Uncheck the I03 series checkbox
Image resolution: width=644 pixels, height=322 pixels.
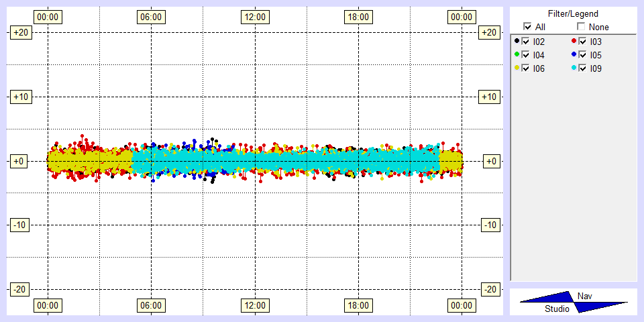[x=582, y=42]
